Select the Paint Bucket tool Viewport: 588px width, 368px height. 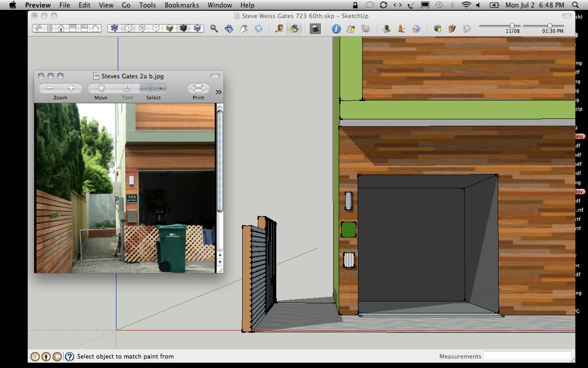point(294,29)
